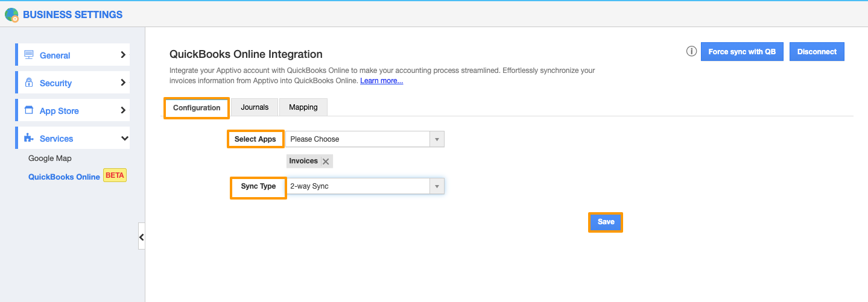
Task: Open the Select Apps dropdown
Action: [364, 139]
